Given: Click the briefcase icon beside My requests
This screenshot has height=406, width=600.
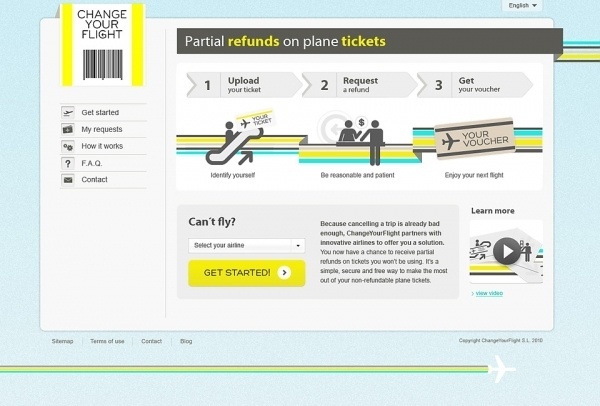Looking at the screenshot, I should [68, 130].
